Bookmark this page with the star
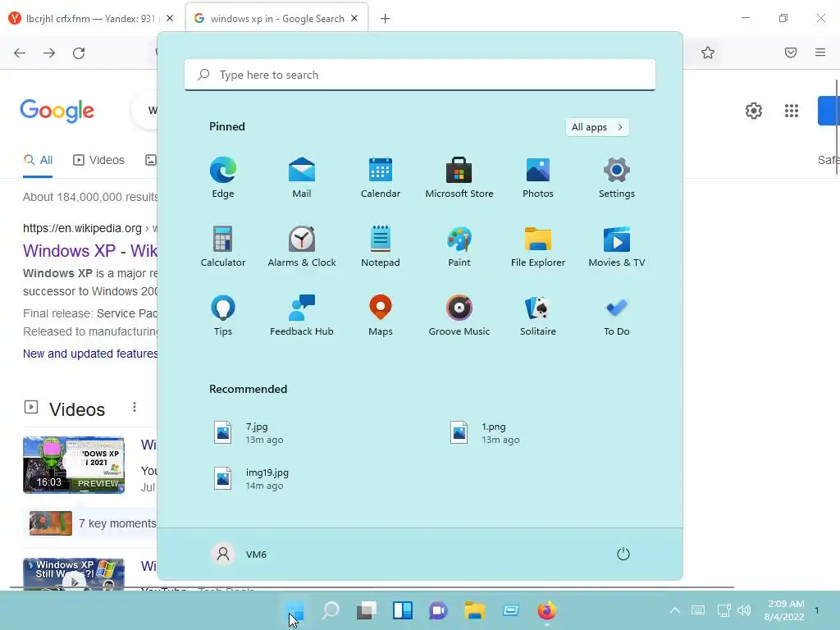The image size is (840, 630). [x=708, y=52]
